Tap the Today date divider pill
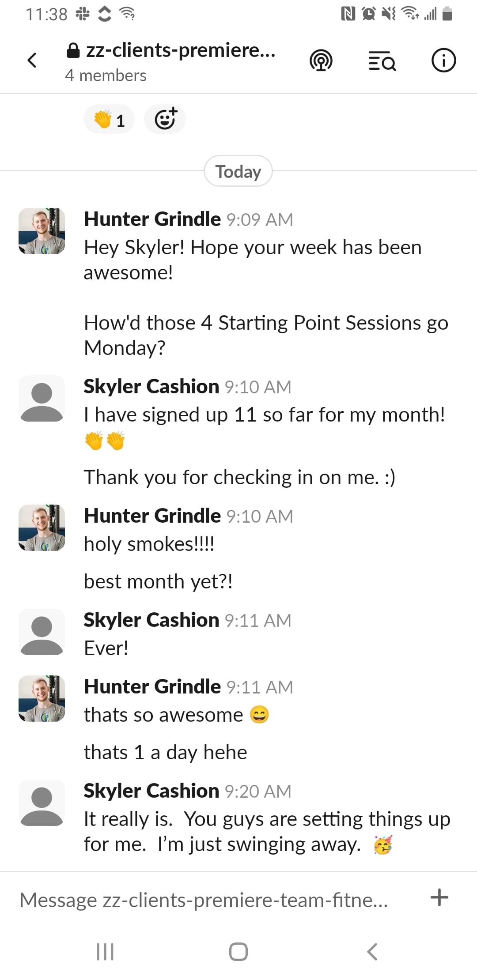This screenshot has width=477, height=980. tap(238, 171)
